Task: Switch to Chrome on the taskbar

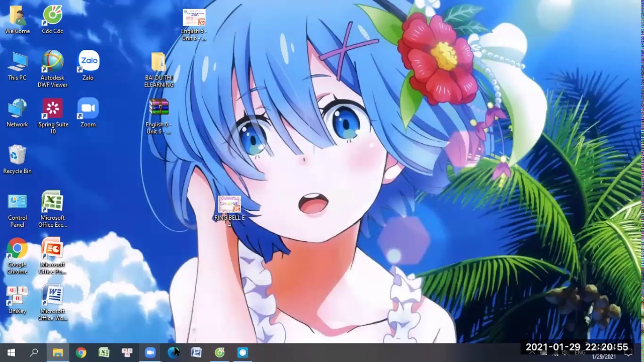Action: pos(81,352)
